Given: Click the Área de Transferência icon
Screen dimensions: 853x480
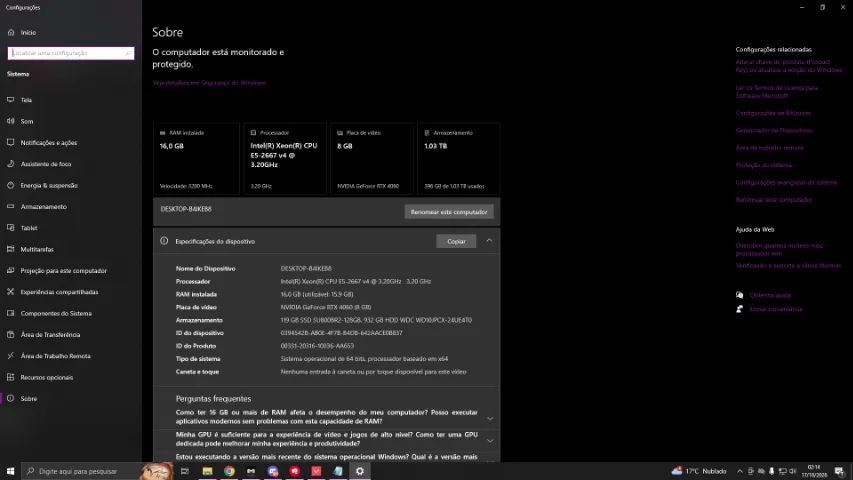Looking at the screenshot, I should tap(10, 335).
